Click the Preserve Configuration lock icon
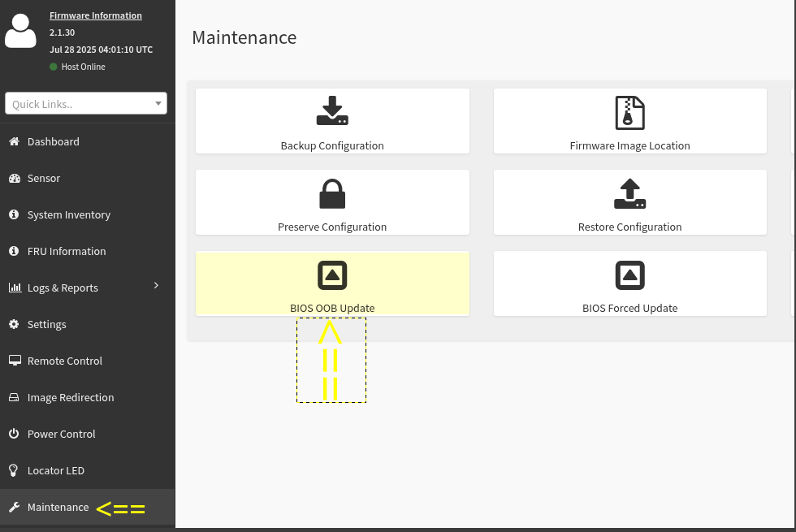 (332, 194)
